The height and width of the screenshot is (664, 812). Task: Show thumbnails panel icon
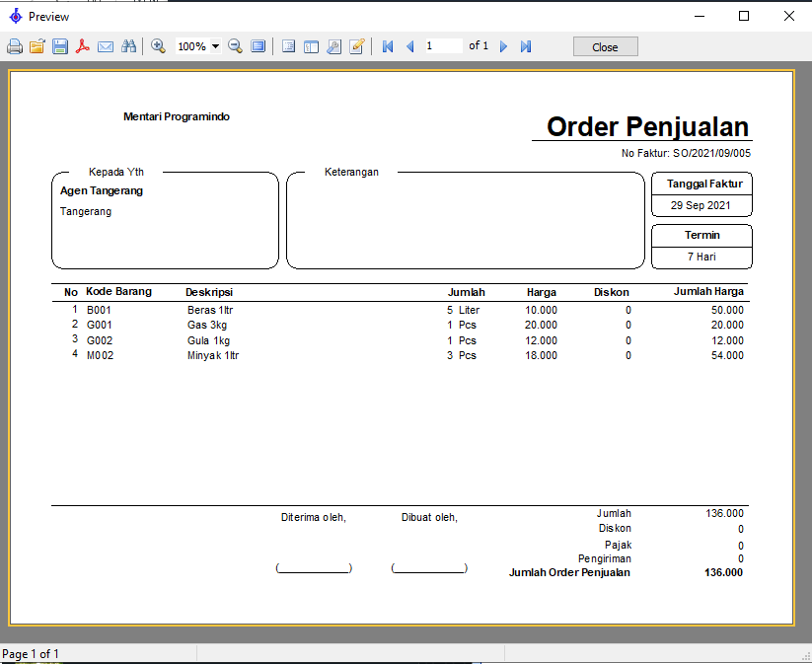[x=311, y=46]
